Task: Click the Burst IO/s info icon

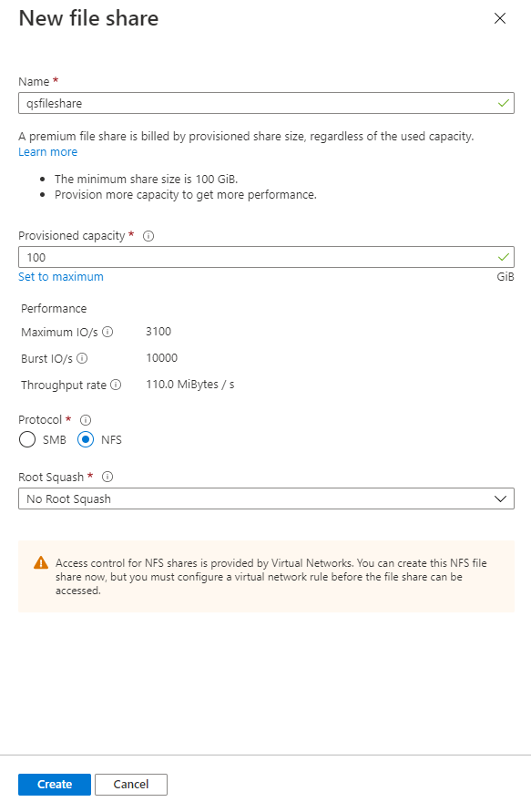Action: coord(82,358)
